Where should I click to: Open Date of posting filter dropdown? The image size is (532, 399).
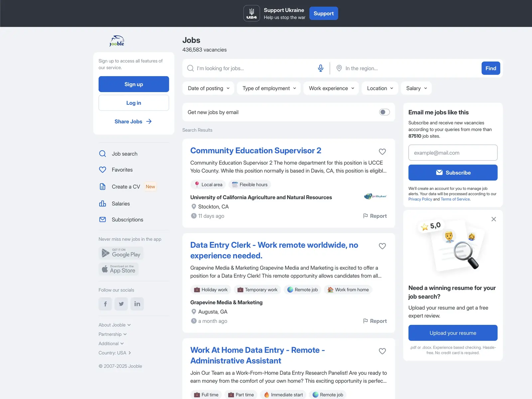click(209, 88)
